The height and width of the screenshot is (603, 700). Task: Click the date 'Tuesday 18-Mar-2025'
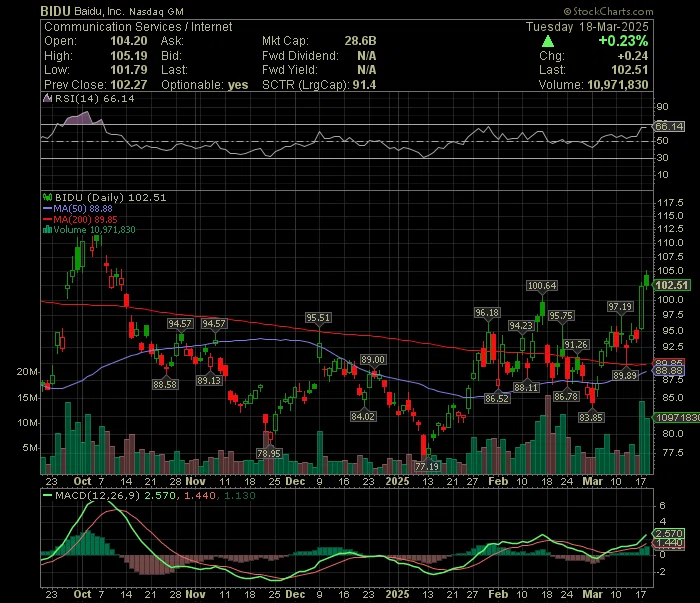coord(587,27)
